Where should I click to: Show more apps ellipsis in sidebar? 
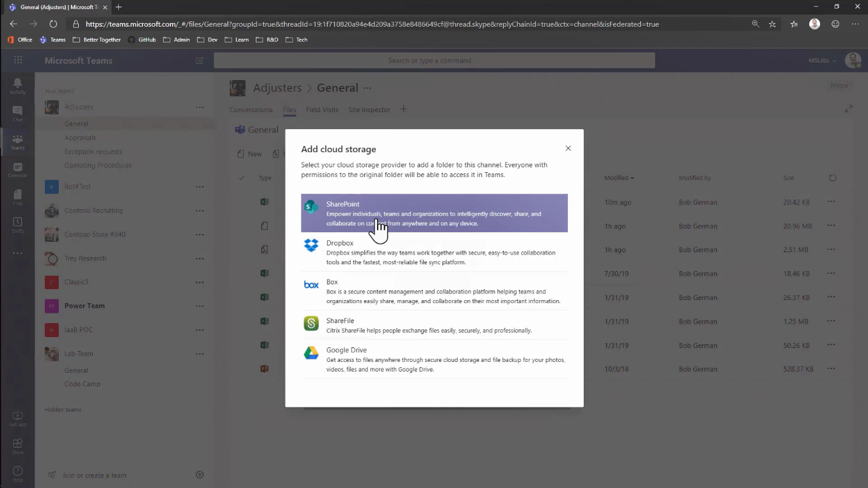(18, 253)
